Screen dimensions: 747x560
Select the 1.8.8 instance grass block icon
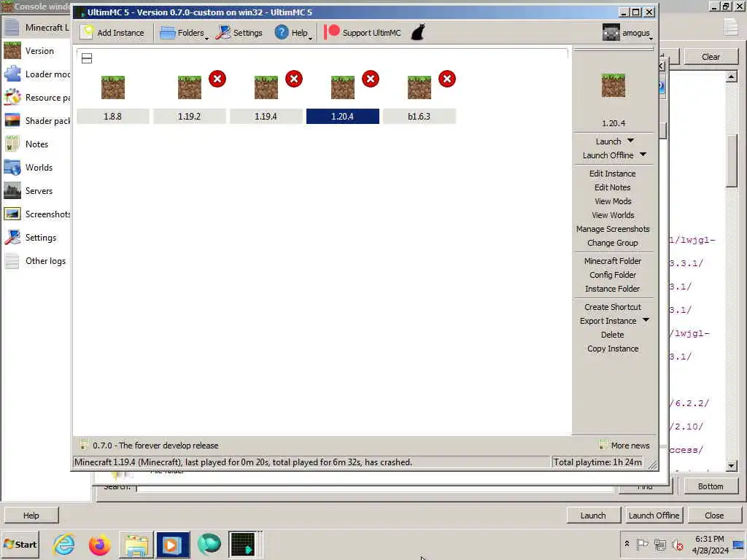pyautogui.click(x=113, y=87)
